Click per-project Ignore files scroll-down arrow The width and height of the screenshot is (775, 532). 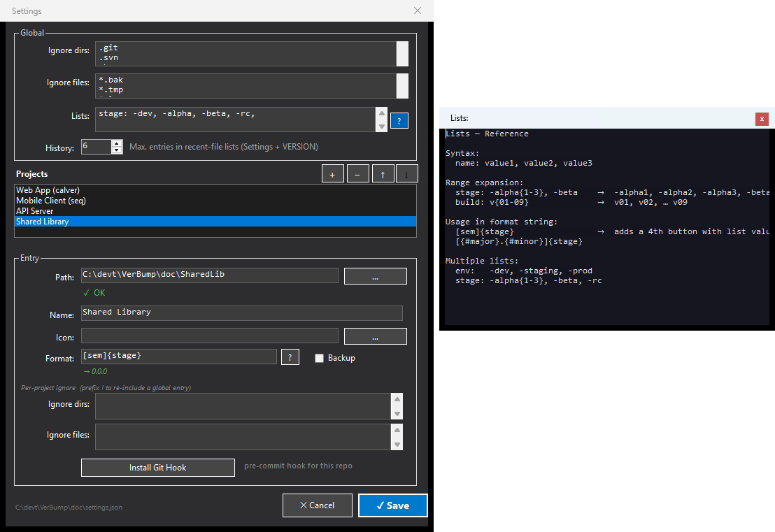[397, 445]
